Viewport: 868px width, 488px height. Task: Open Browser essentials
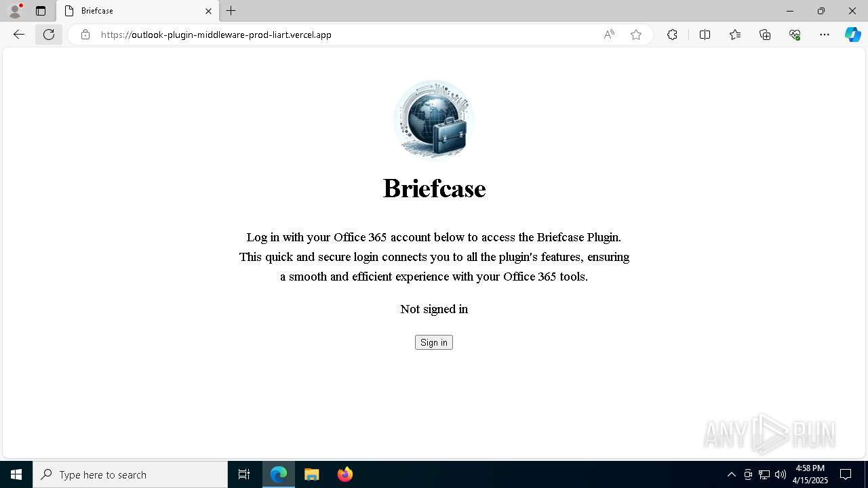795,35
